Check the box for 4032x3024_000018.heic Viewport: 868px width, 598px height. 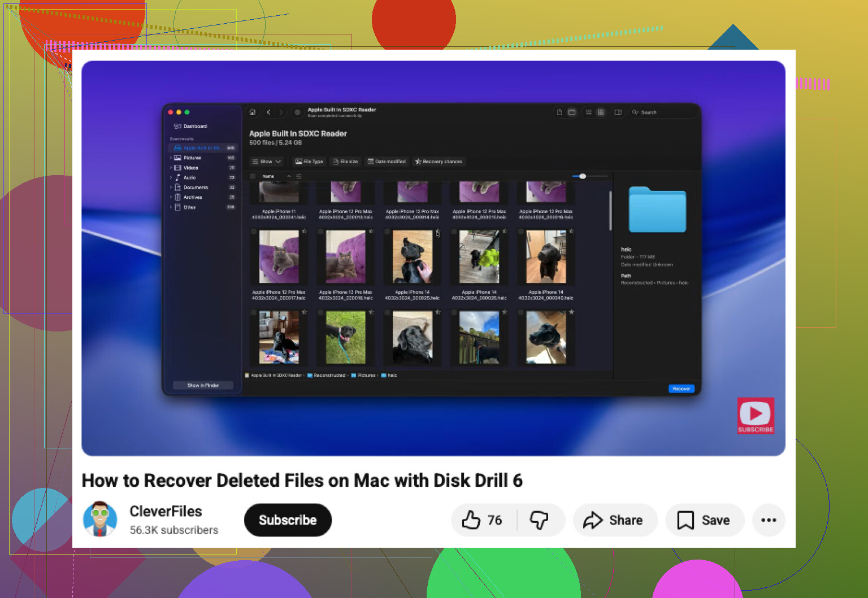[x=320, y=232]
